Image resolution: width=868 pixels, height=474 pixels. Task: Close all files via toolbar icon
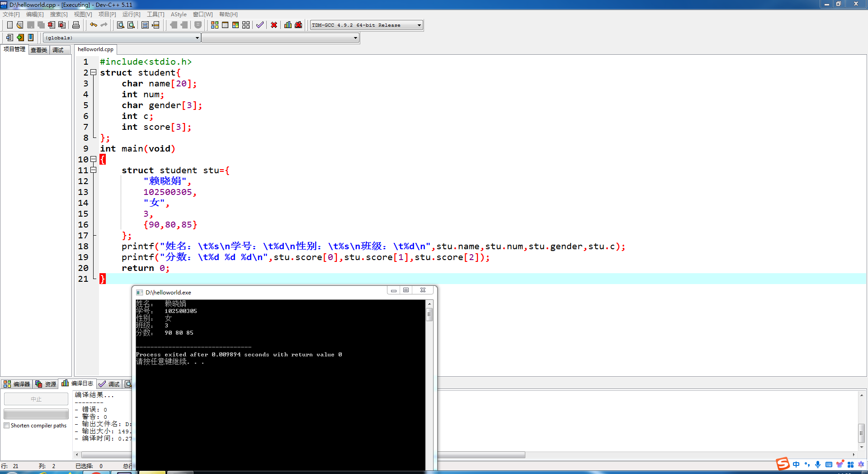[62, 25]
